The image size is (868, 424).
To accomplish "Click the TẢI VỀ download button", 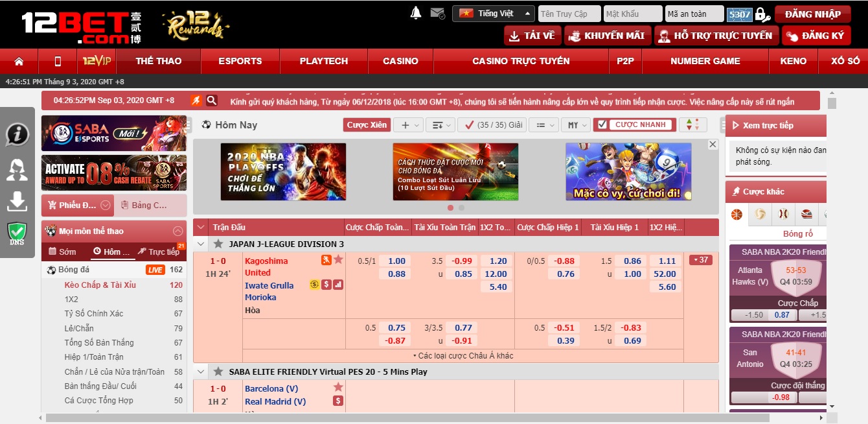I will [532, 36].
